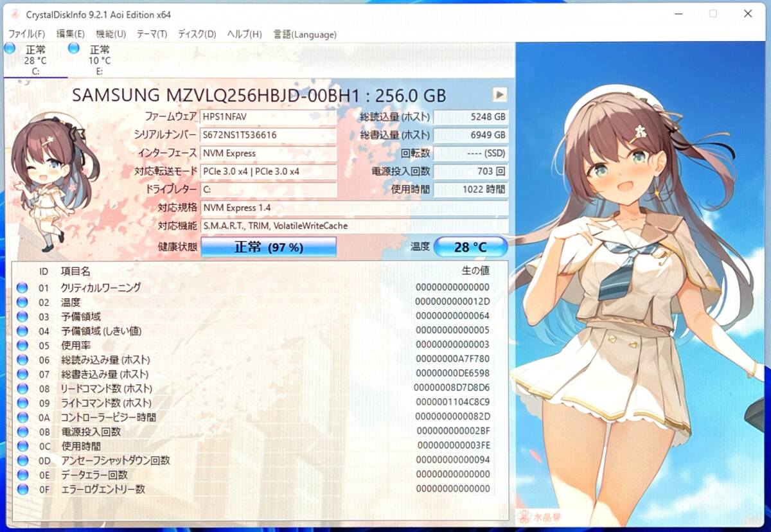Click status orb for ライトコマンド数 (ホスト) row

22,403
